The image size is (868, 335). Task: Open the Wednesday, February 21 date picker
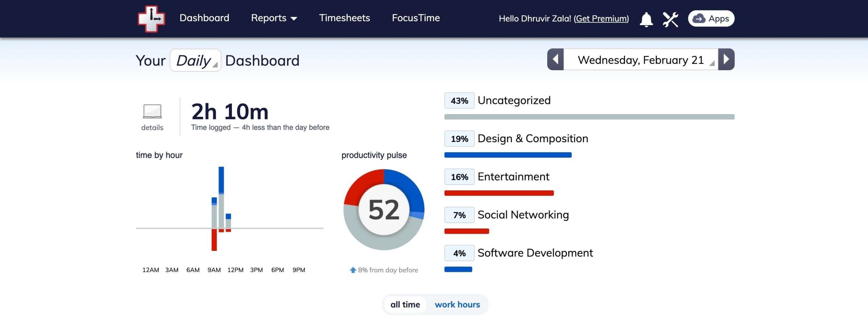[x=641, y=59]
